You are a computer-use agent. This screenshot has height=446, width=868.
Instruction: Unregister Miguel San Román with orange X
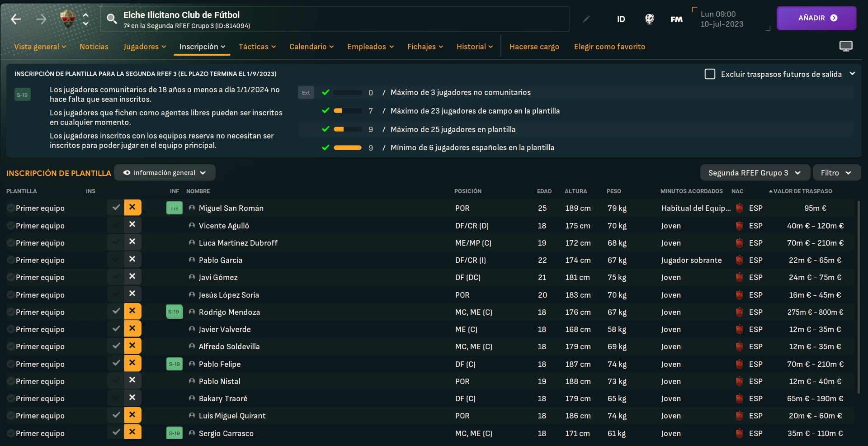pyautogui.click(x=132, y=207)
